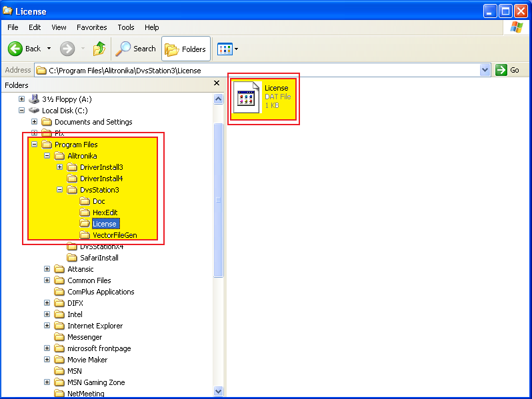
Task: Select the Common Files folder
Action: (83, 280)
